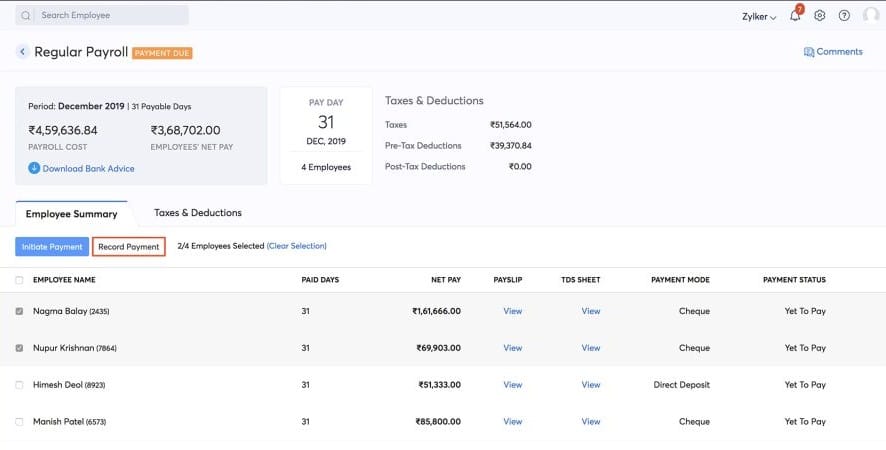Viewport: 886px width, 450px height.
Task: Click the Direct Deposit payment mode cell
Action: pyautogui.click(x=681, y=384)
